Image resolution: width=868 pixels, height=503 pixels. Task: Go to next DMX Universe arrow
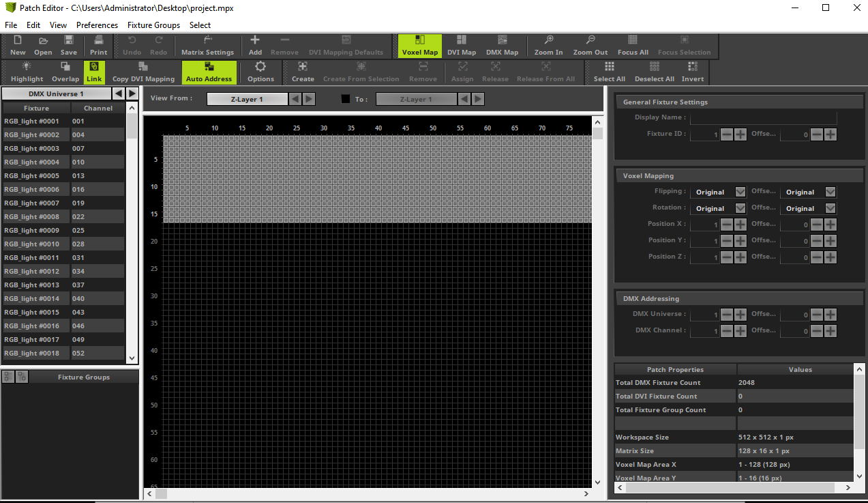[x=132, y=94]
